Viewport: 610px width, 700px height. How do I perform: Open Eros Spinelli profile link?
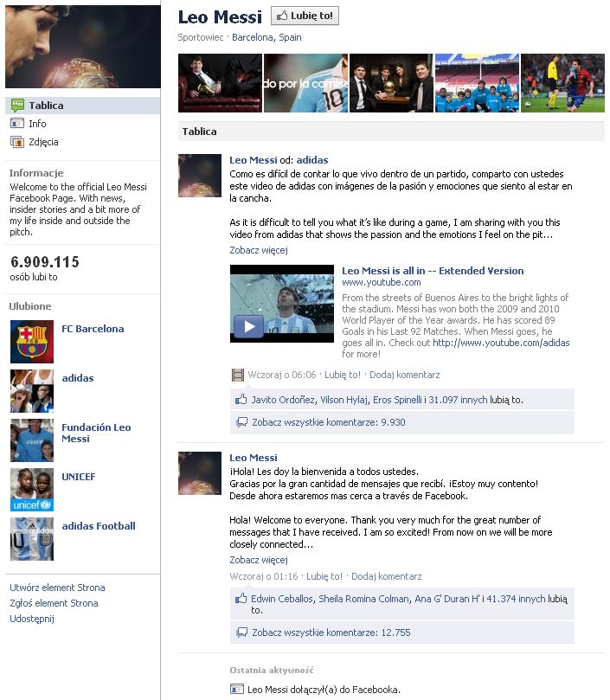click(x=397, y=400)
